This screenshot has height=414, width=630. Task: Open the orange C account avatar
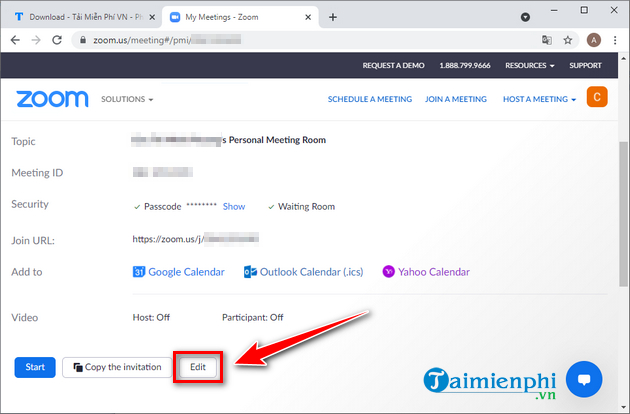tap(597, 97)
